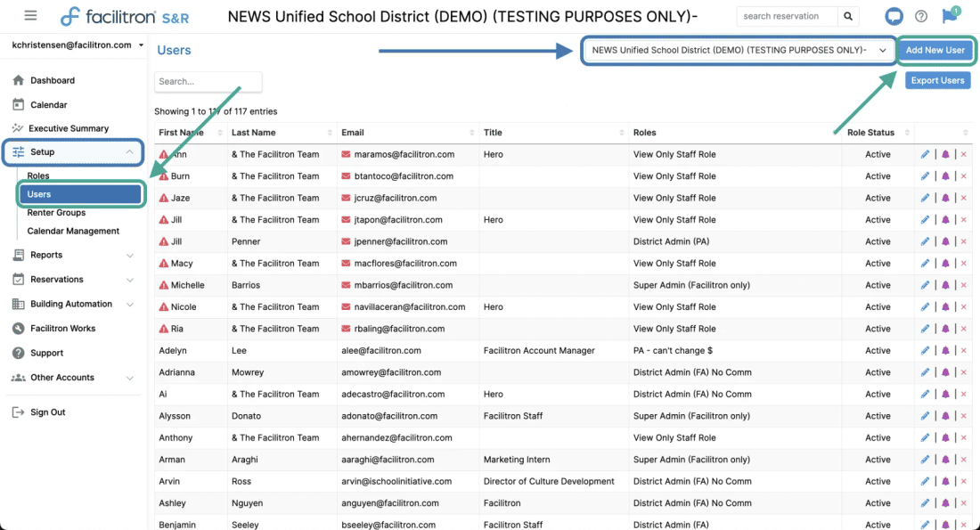Viewport: 980px width, 530px height.
Task: Click the bell icon for Adelyn Lee
Action: click(x=945, y=351)
